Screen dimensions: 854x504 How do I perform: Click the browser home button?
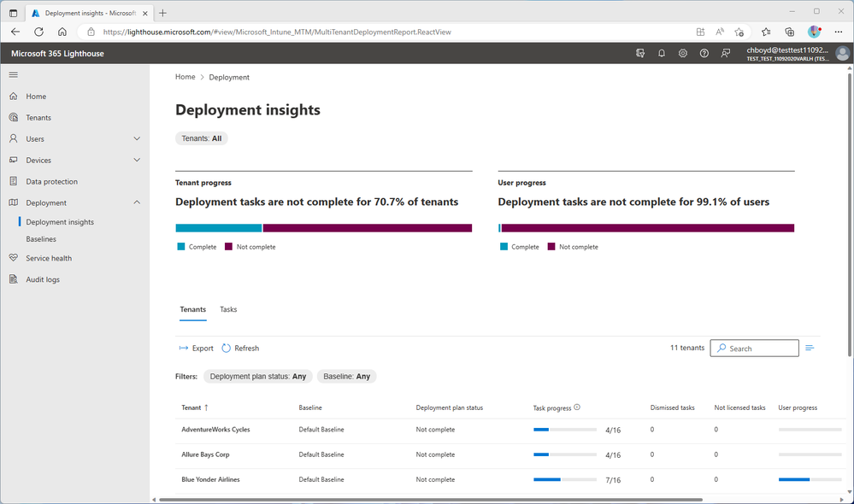[x=62, y=32]
